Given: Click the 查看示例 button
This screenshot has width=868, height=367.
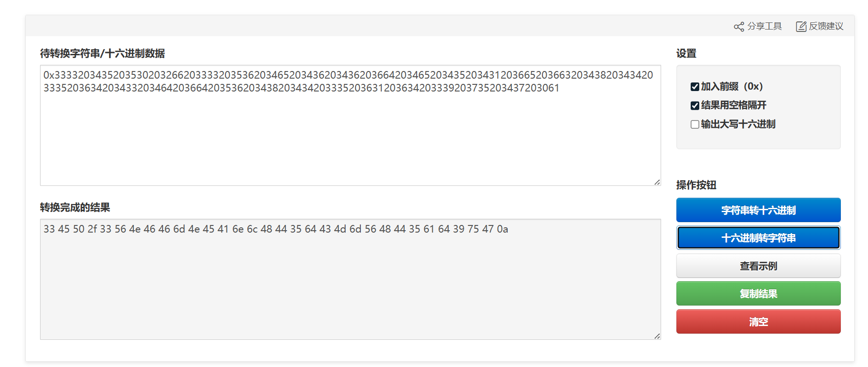Looking at the screenshot, I should [758, 266].
